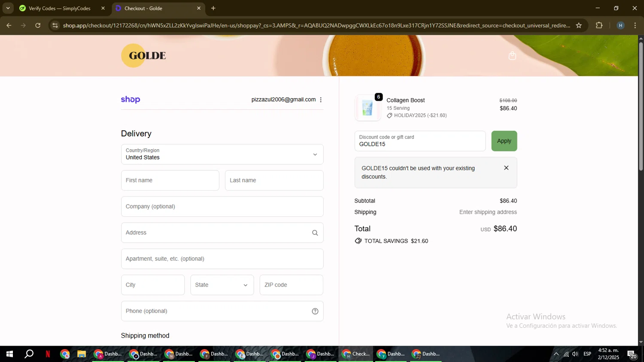Open Chrome profile avatar menu
The image size is (644, 362).
(620, 25)
